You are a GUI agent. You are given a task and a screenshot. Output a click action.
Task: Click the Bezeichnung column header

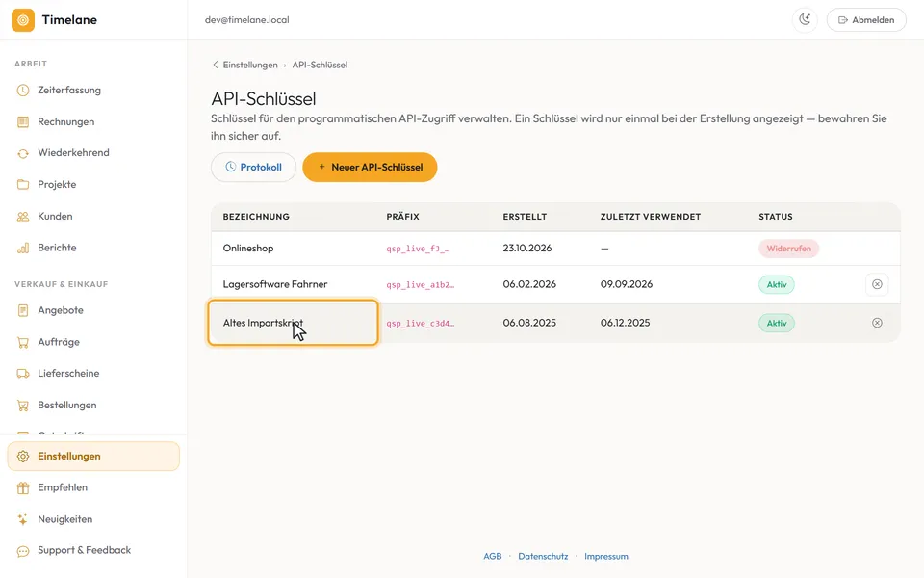pos(256,217)
